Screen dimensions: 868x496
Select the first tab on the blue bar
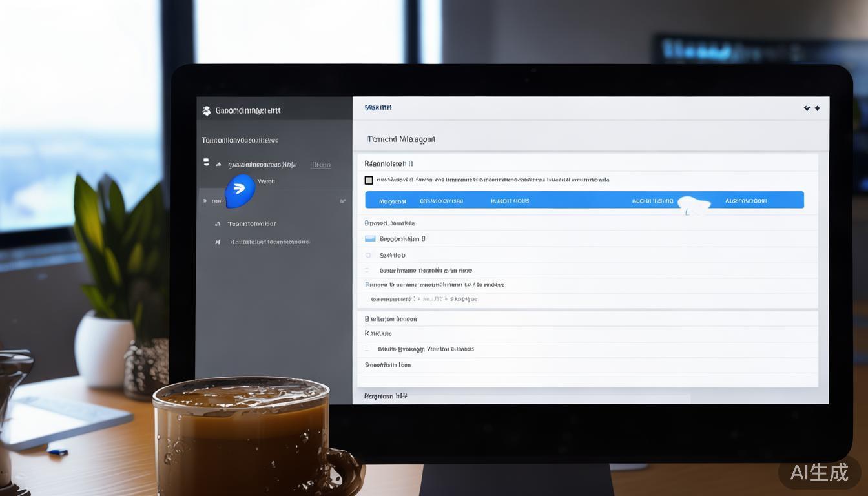pyautogui.click(x=393, y=201)
